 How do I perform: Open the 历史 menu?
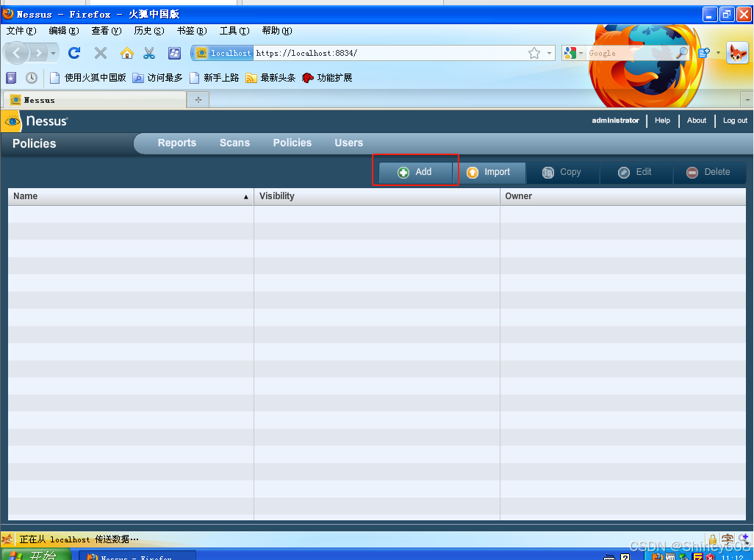coord(149,31)
